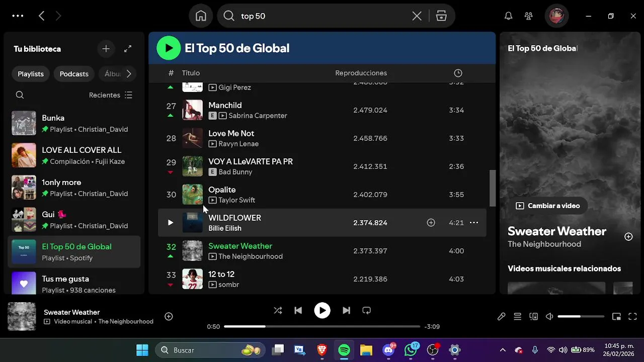Enter full screen mode
Screen dimensions: 644x362
pos(632,316)
